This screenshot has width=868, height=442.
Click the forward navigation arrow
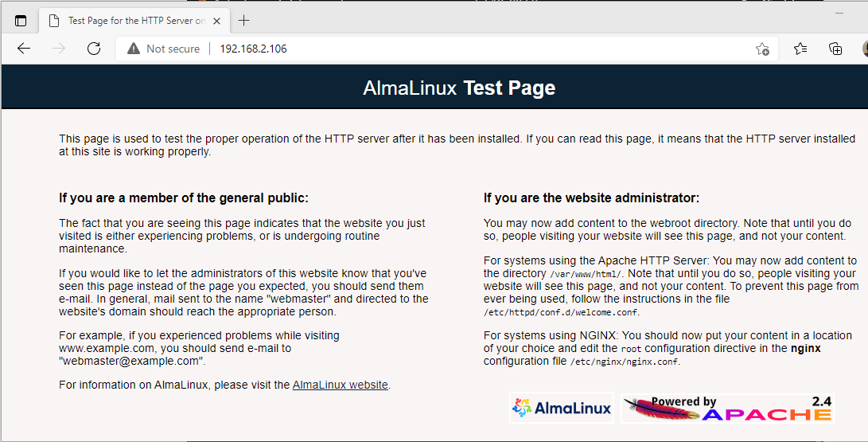(x=59, y=49)
